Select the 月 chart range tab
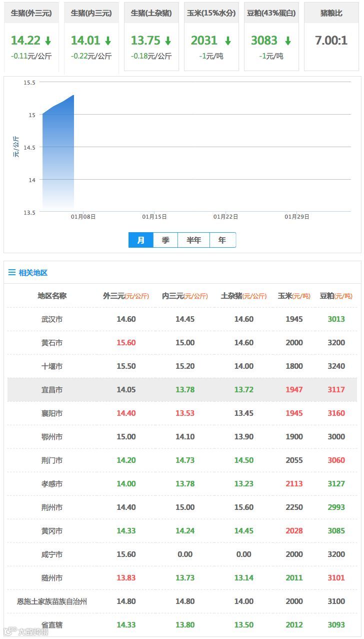The image size is (364, 639). click(141, 240)
